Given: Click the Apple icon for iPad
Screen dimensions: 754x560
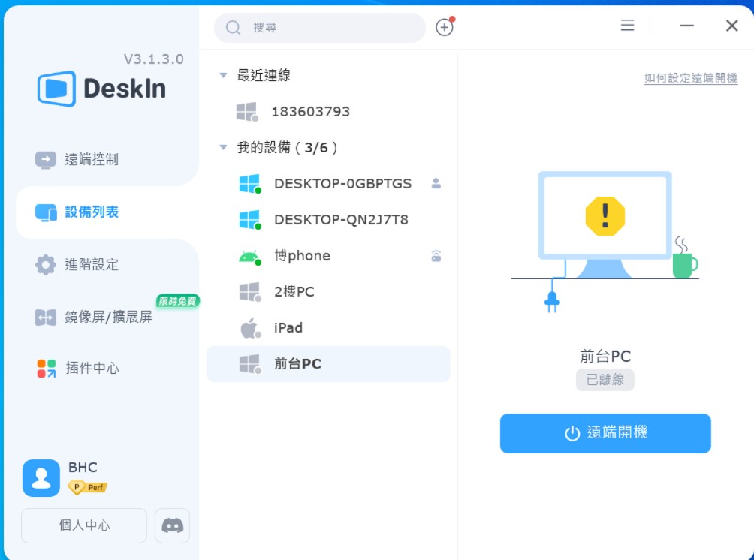Looking at the screenshot, I should click(x=250, y=328).
